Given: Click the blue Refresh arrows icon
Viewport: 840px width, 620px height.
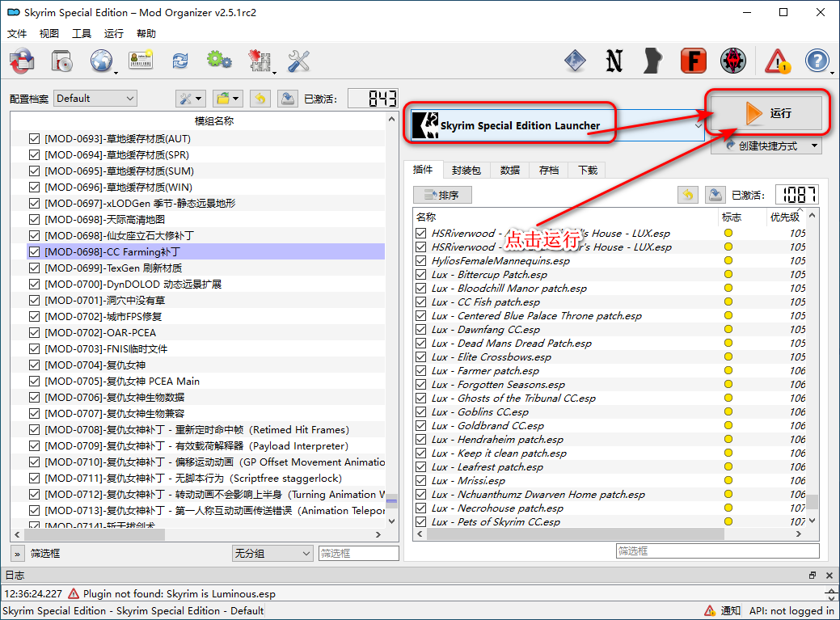Looking at the screenshot, I should click(179, 61).
